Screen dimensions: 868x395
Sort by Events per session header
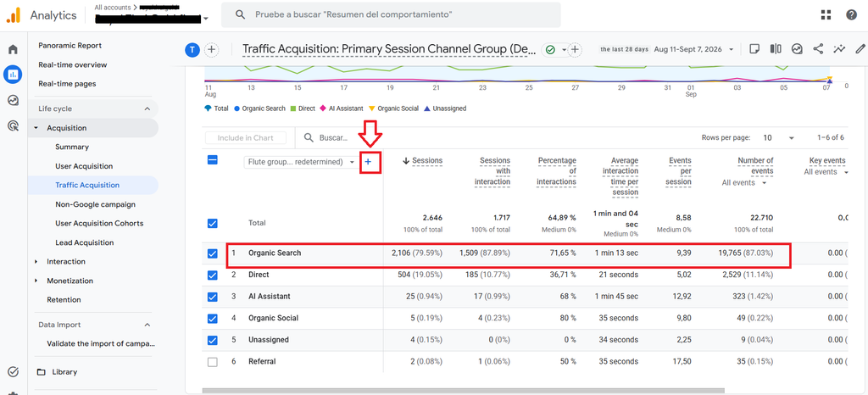[679, 171]
